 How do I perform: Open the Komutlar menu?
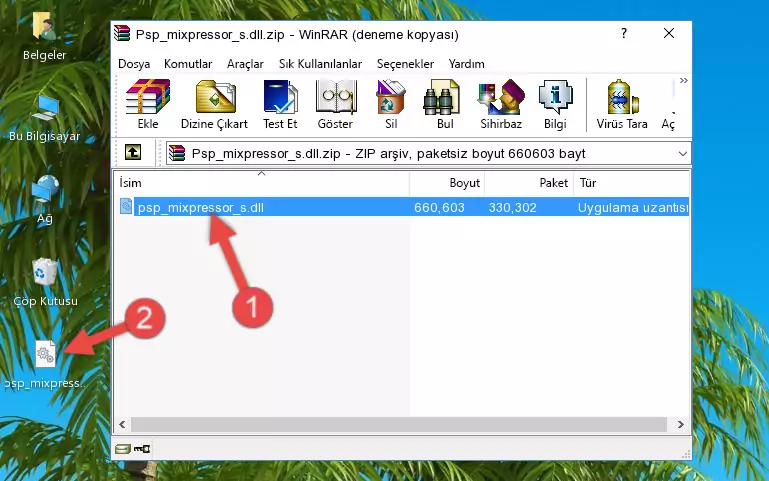point(188,64)
